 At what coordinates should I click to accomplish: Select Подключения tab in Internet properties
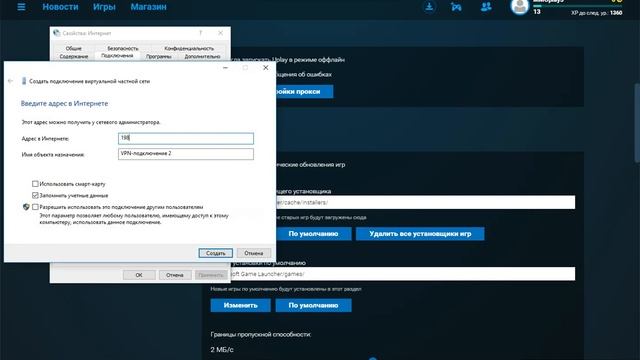117,56
